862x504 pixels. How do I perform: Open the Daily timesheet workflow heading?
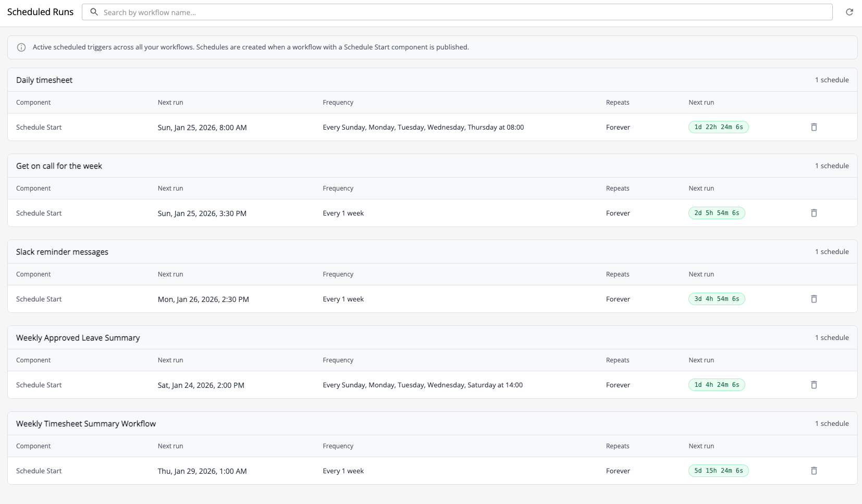(x=44, y=80)
